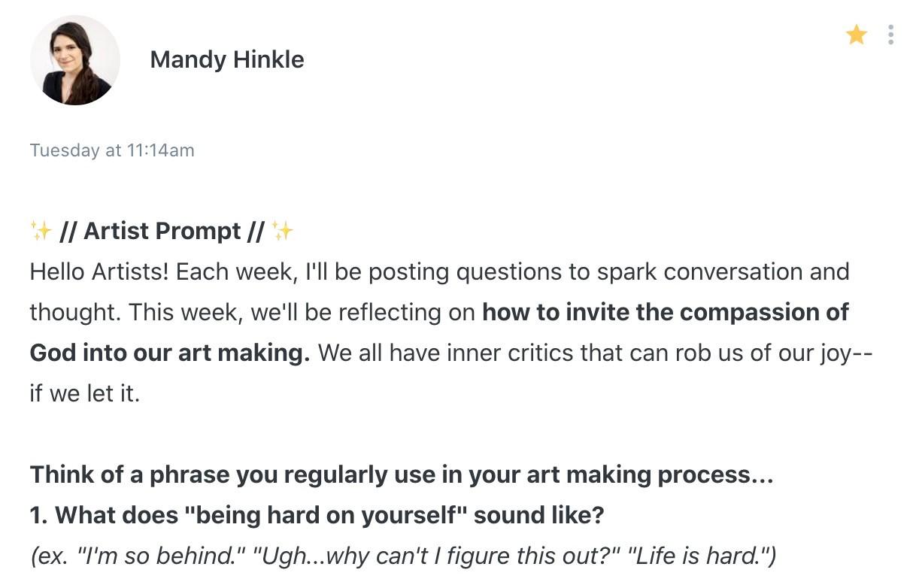Open Mandy Hinkle's profile photo

click(74, 60)
